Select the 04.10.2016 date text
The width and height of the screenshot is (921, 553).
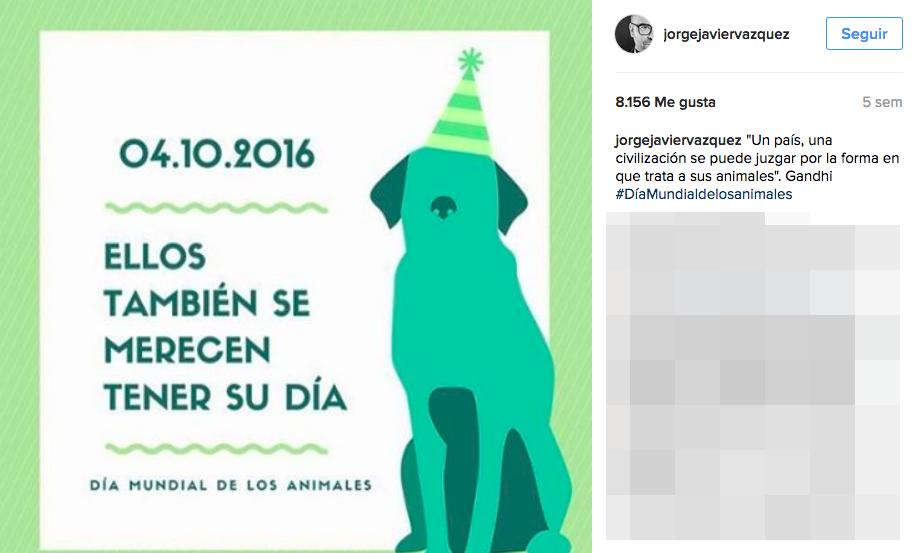(x=217, y=155)
